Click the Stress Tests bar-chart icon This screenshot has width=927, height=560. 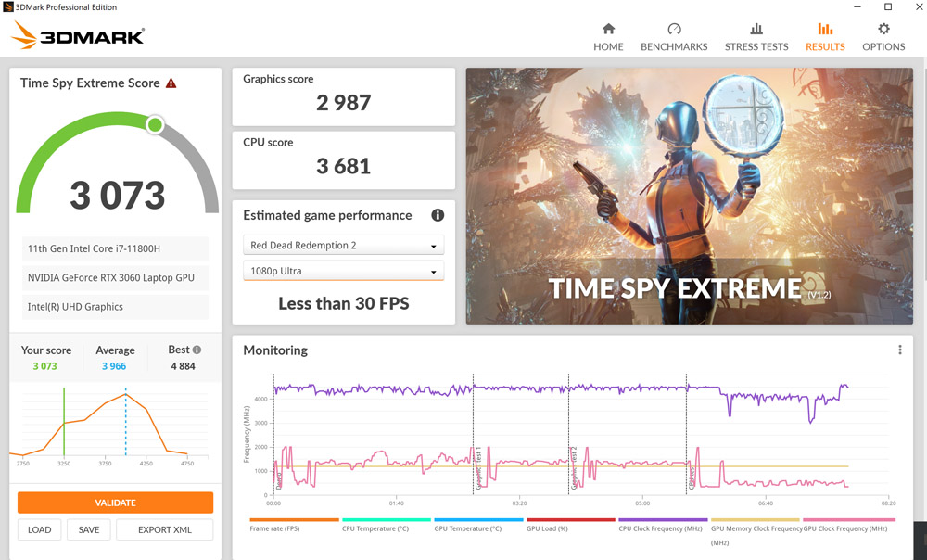[756, 29]
